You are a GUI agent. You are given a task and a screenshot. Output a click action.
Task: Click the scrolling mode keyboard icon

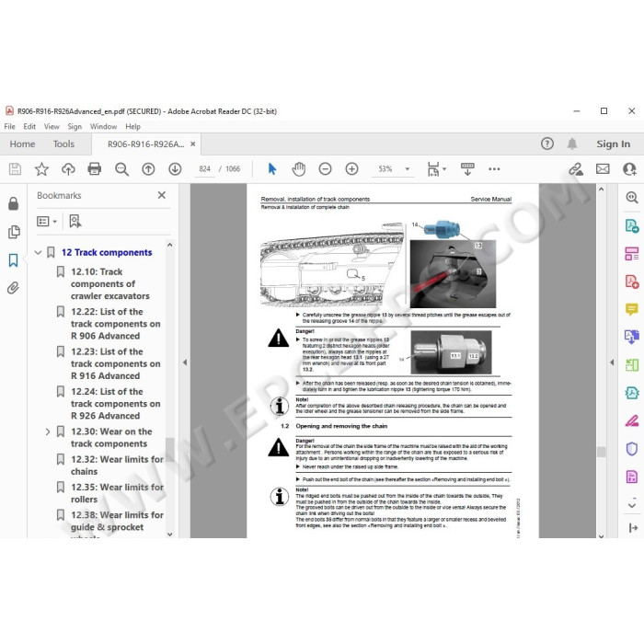[x=467, y=168]
